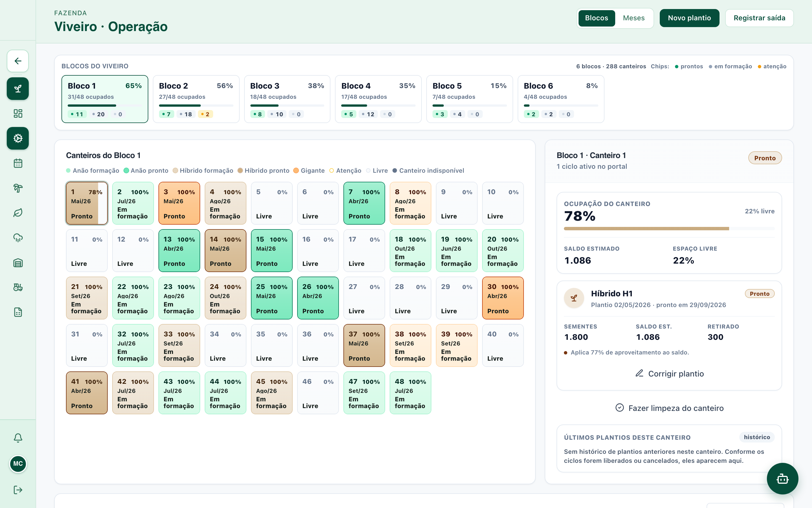Switch to the Blocos view
This screenshot has height=508, width=812.
coord(596,18)
